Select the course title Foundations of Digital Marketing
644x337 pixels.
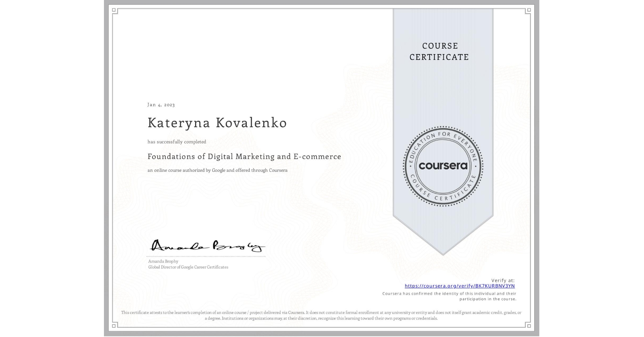[244, 156]
